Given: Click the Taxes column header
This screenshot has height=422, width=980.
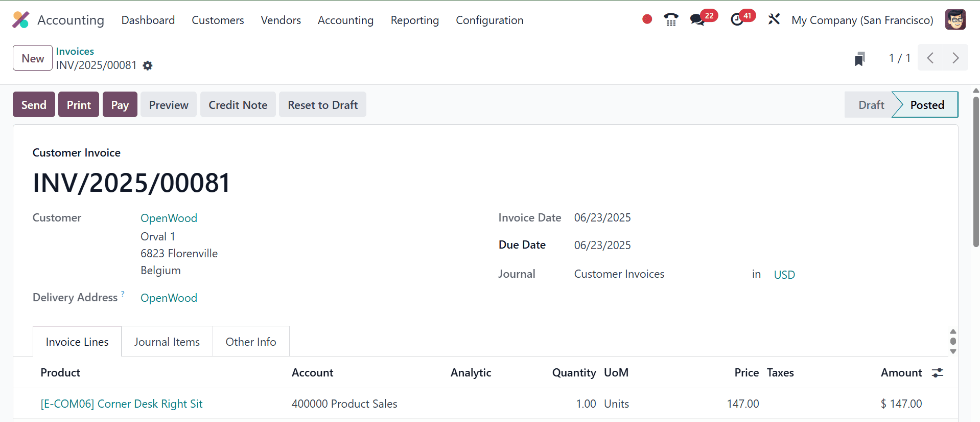Looking at the screenshot, I should click(780, 372).
